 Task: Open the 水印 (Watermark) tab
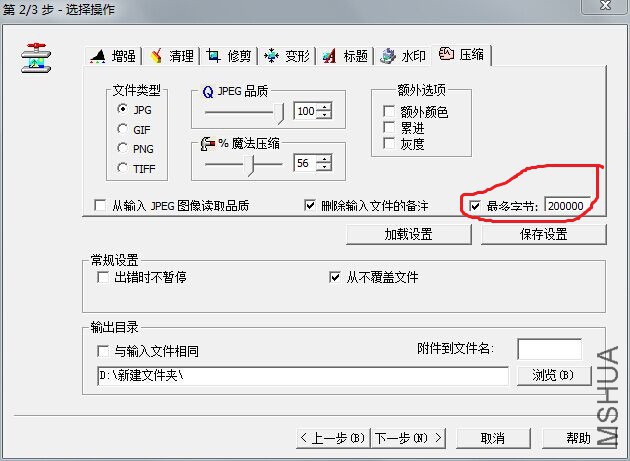(x=403, y=56)
